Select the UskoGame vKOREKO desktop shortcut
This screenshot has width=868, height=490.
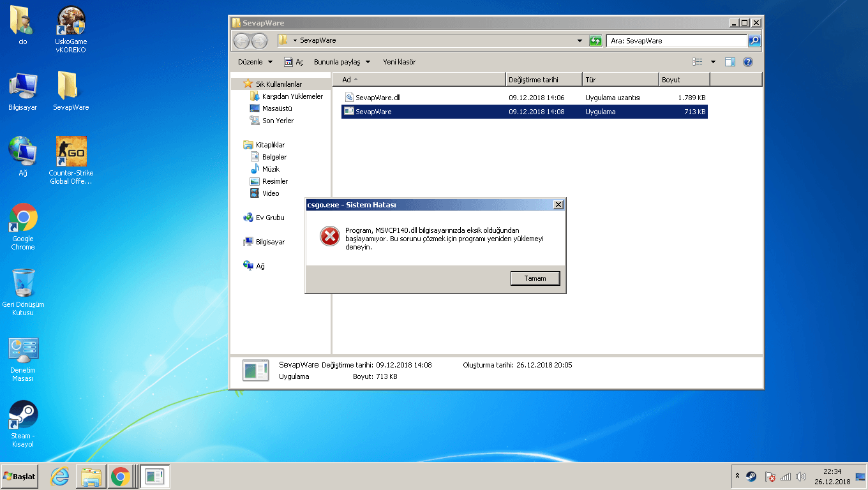(x=71, y=29)
